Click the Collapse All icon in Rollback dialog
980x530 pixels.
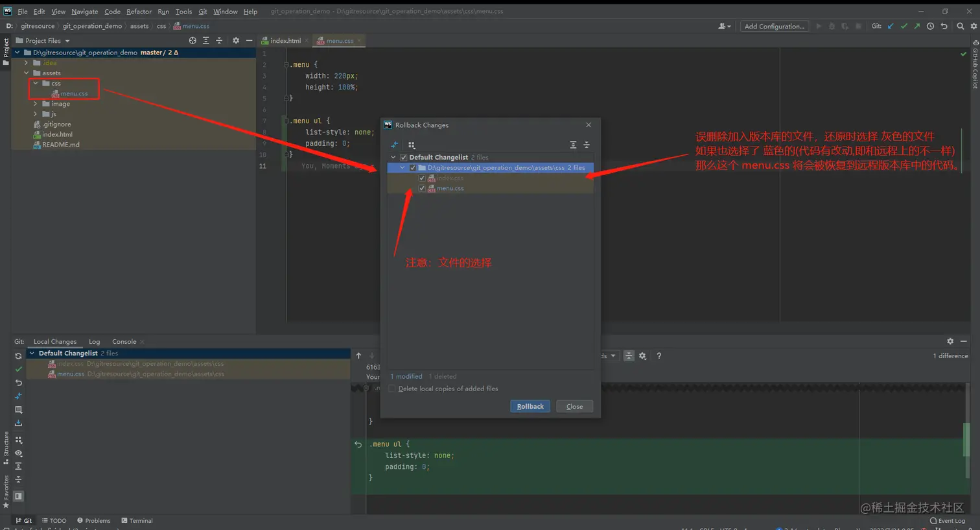(587, 145)
